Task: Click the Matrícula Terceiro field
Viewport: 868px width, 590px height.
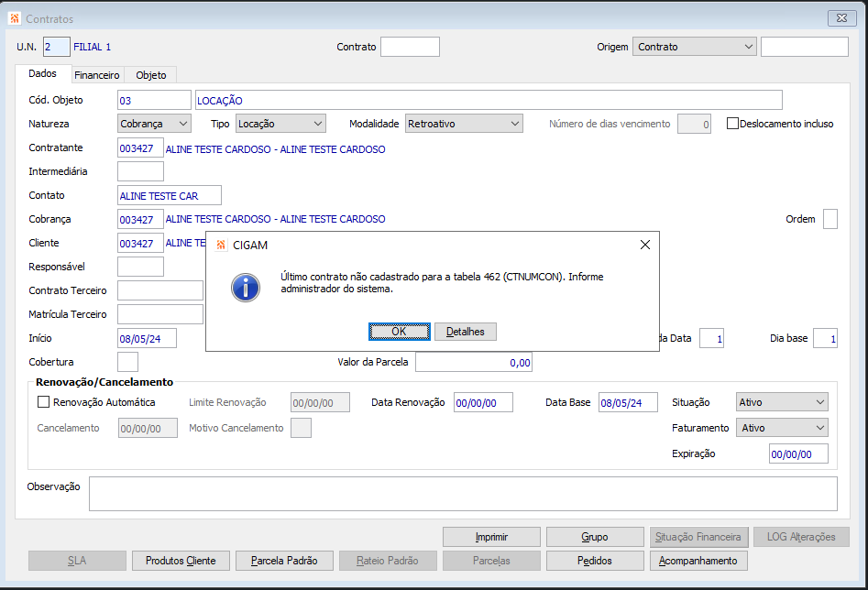Action: 160,314
